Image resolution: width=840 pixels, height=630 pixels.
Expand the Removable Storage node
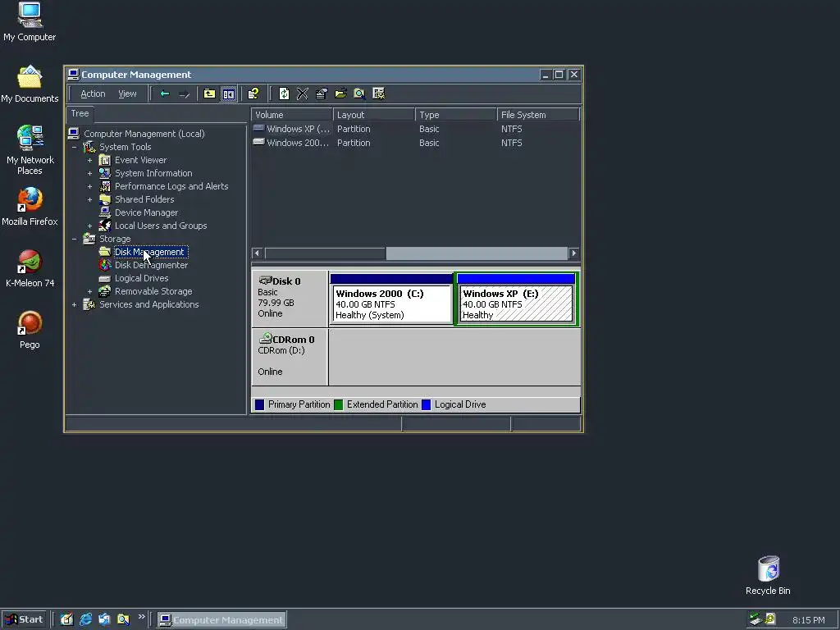click(89, 291)
